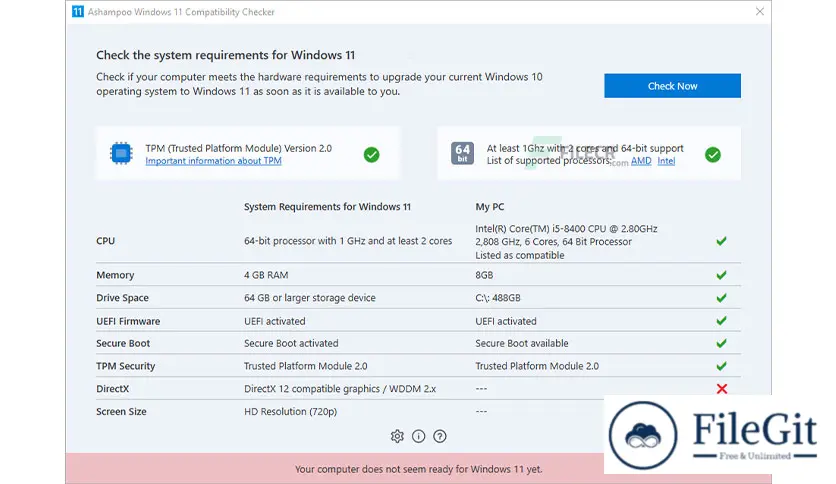Open the AMD supported processors link

[641, 161]
